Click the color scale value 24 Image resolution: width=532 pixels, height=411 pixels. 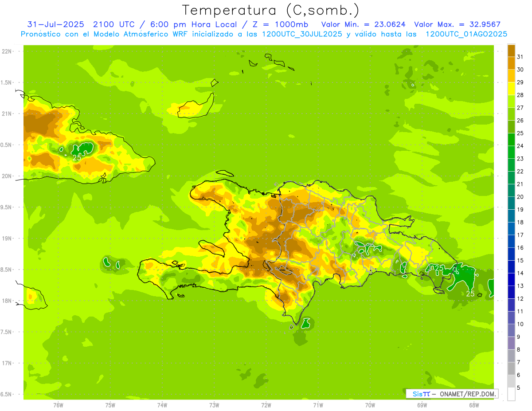[x=520, y=146]
